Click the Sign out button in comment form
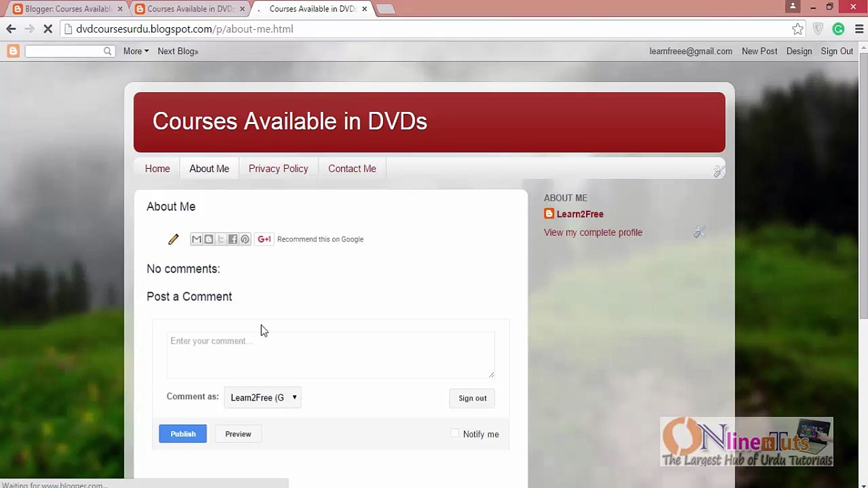The height and width of the screenshot is (488, 868). [x=473, y=398]
